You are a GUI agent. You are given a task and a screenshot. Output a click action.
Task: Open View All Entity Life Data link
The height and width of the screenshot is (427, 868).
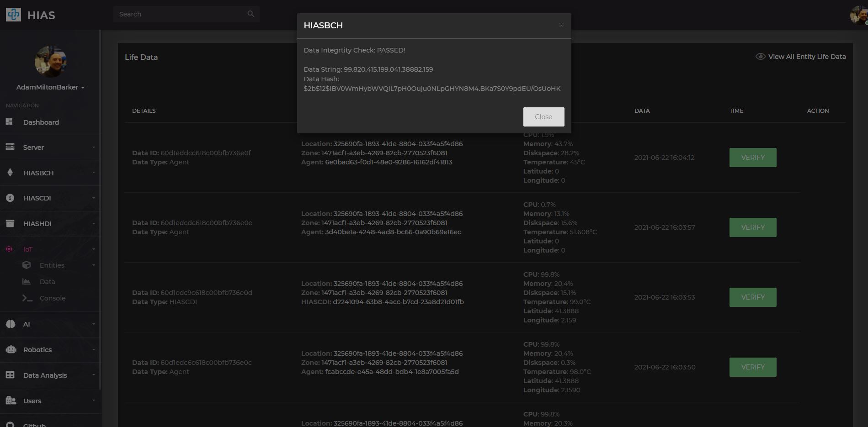[x=807, y=57]
